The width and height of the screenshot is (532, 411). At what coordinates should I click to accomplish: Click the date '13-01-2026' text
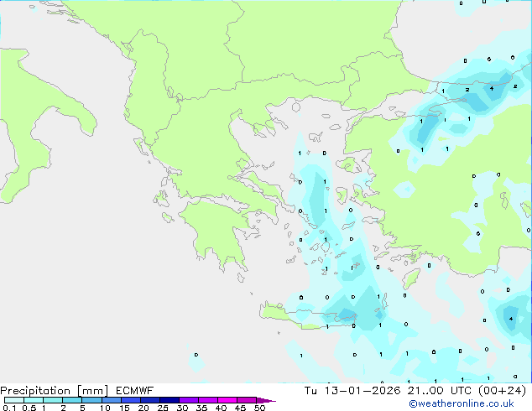point(362,391)
